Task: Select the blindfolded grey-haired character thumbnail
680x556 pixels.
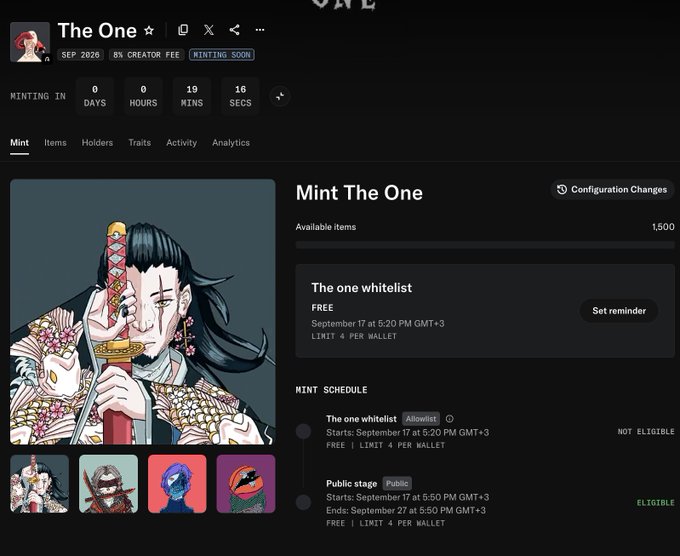Action: [108, 484]
